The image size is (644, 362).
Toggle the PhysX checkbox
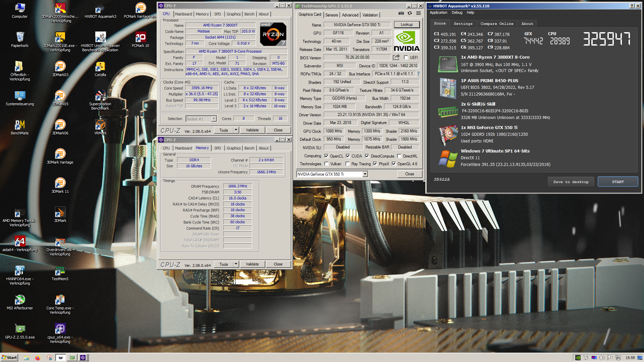tap(375, 164)
